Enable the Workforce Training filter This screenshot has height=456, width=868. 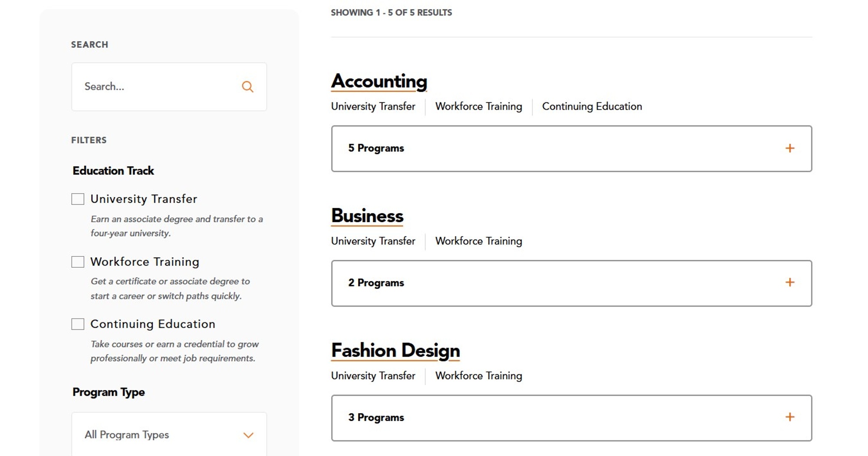point(78,262)
